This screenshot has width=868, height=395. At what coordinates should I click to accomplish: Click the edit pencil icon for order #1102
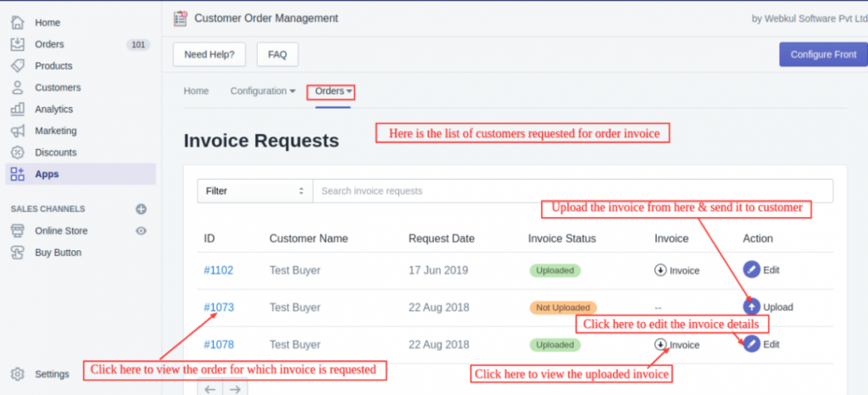pyautogui.click(x=752, y=270)
